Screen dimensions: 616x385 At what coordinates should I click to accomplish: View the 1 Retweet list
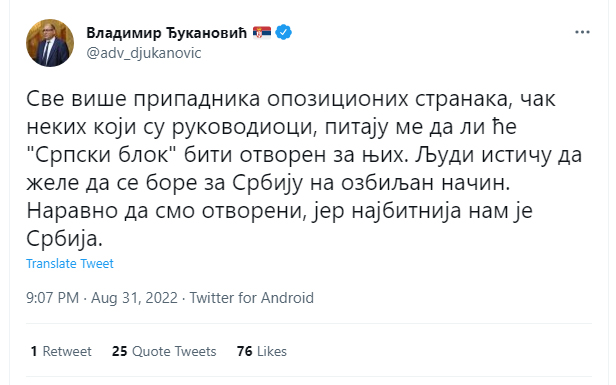click(x=61, y=351)
